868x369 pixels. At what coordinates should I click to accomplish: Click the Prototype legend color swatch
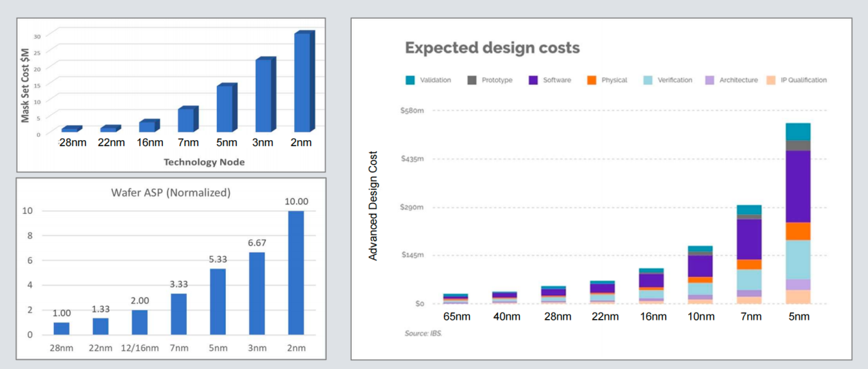tap(472, 80)
